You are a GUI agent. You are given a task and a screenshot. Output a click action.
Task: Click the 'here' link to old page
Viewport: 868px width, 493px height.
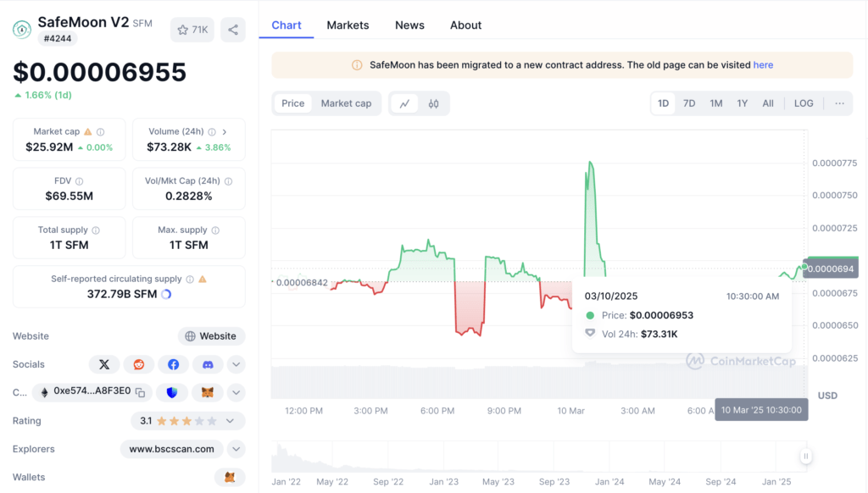(763, 65)
